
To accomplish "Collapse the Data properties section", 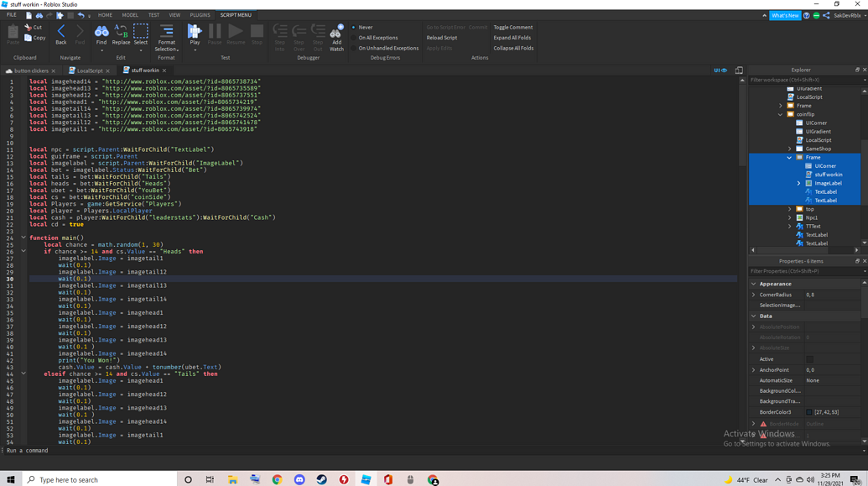I will pyautogui.click(x=753, y=316).
